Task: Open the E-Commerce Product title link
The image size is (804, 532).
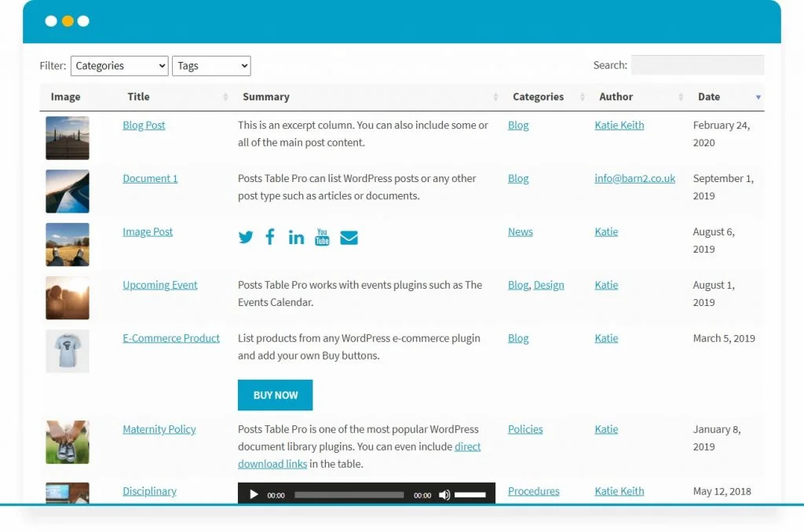Action: pos(170,338)
